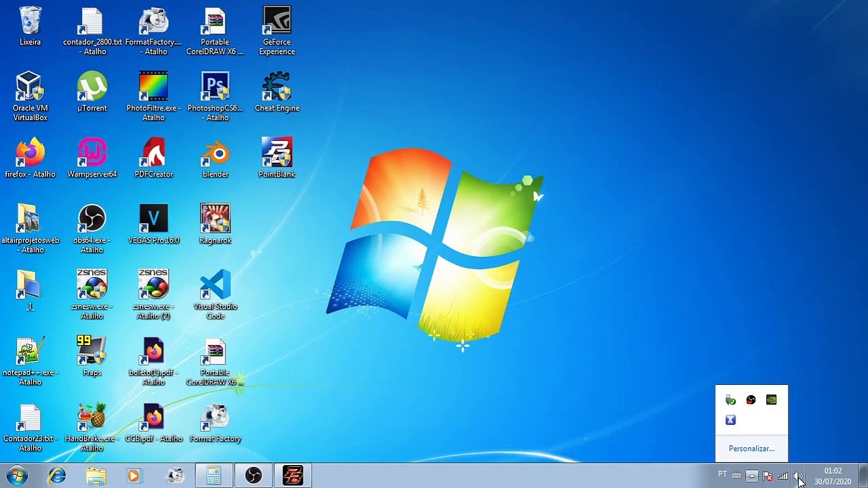
Task: Launch Internet Explorer from the taskbar
Action: [57, 476]
